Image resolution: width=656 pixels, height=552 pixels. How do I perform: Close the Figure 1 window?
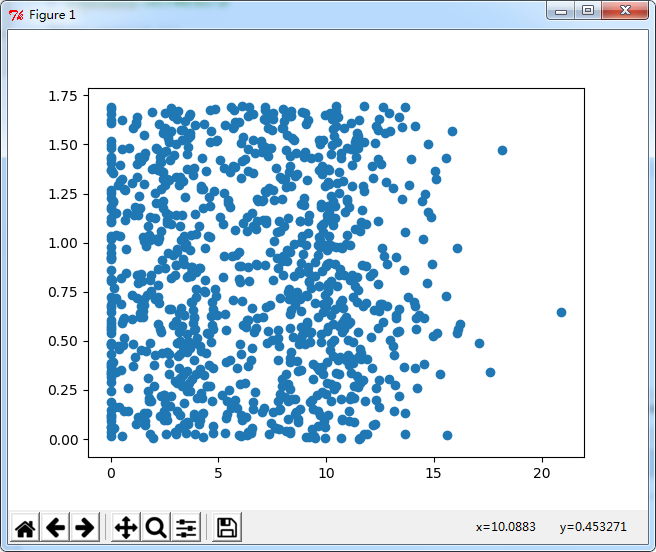[x=625, y=11]
